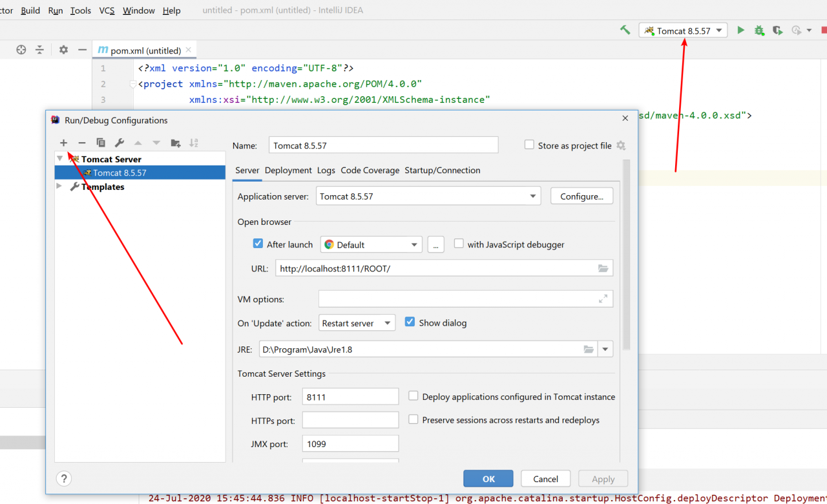Open the On 'Update' action dropdown
Image resolution: width=827 pixels, height=504 pixels.
point(356,323)
